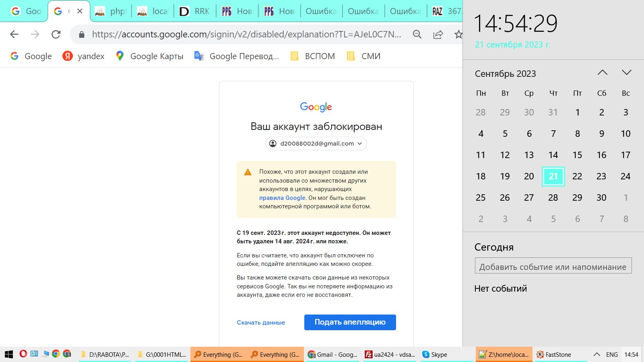The height and width of the screenshot is (362, 644).
Task: Click the date 21 сентября 2023 г.
Action: 512,45
